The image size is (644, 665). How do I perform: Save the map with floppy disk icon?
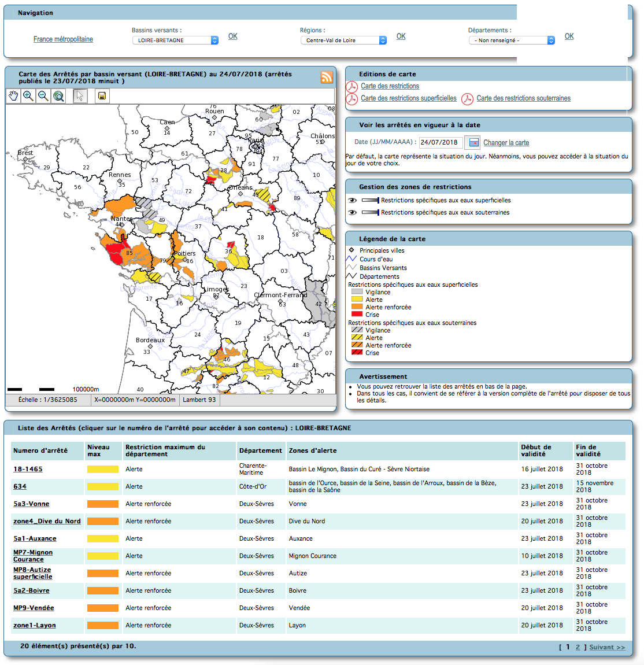[x=102, y=96]
